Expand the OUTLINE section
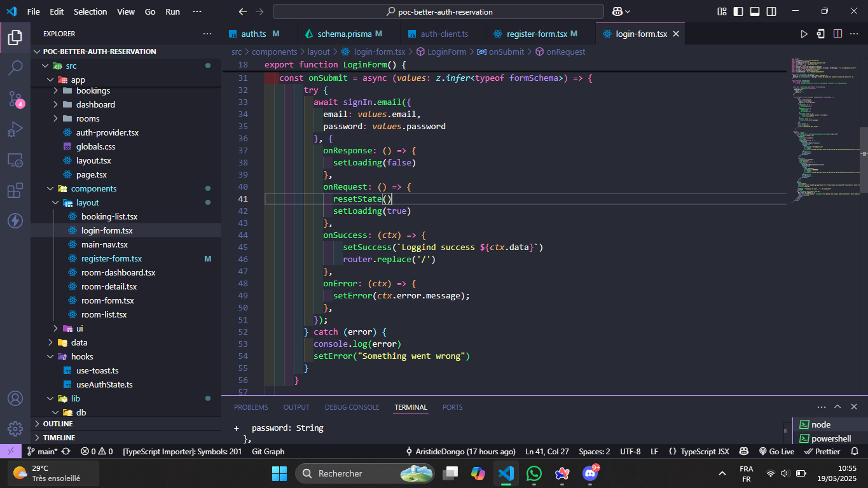Viewport: 868px width, 488px height. 58,424
